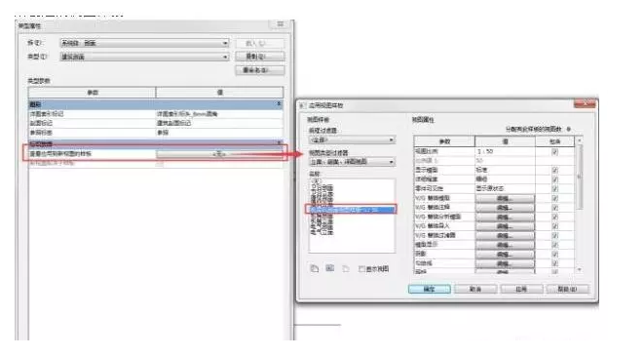The image size is (644, 357).
Task: Open the 类型 (Type) dropdown
Action: coord(144,57)
